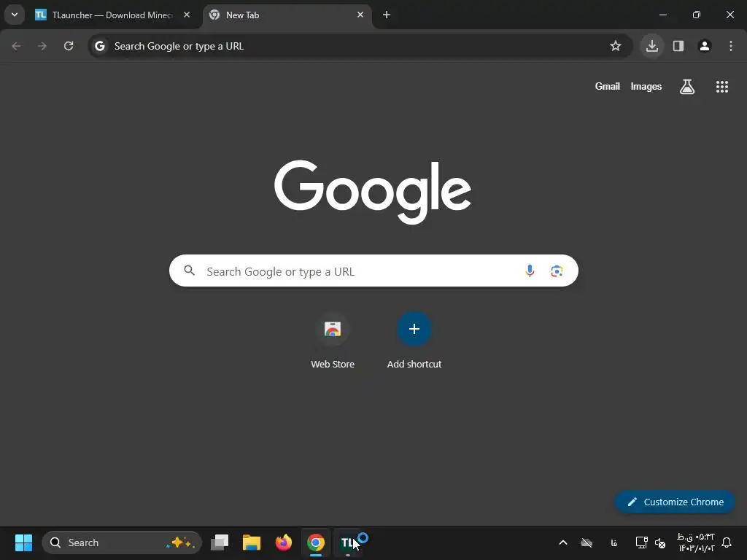Search by image with Google Lens
This screenshot has height=560, width=747.
coord(557,271)
